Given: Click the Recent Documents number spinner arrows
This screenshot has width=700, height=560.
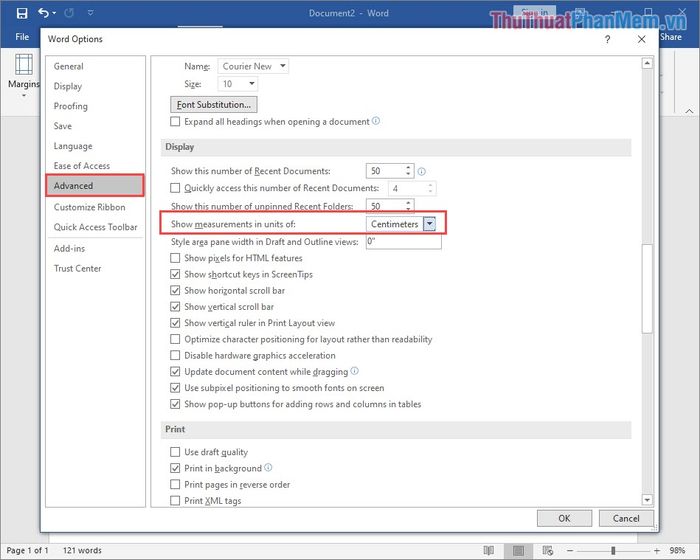Looking at the screenshot, I should 408,171.
